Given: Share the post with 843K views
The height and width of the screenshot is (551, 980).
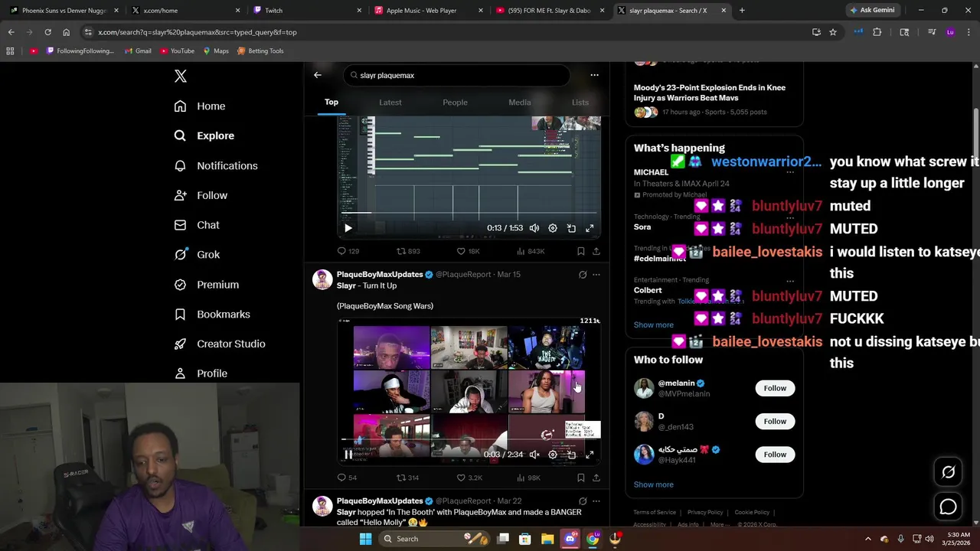Looking at the screenshot, I should [x=596, y=251].
